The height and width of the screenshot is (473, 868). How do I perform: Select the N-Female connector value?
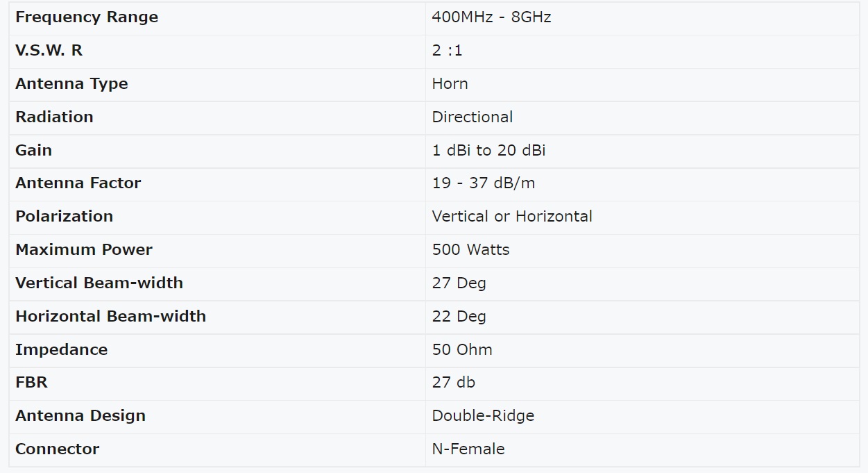468,449
